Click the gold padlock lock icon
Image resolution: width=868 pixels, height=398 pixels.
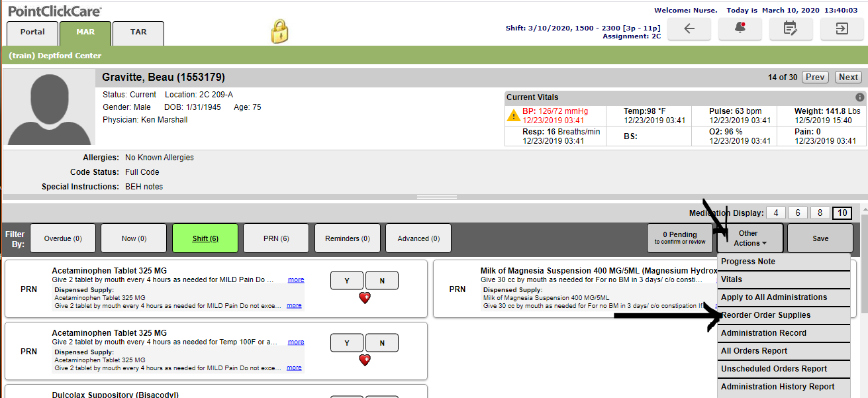click(280, 31)
